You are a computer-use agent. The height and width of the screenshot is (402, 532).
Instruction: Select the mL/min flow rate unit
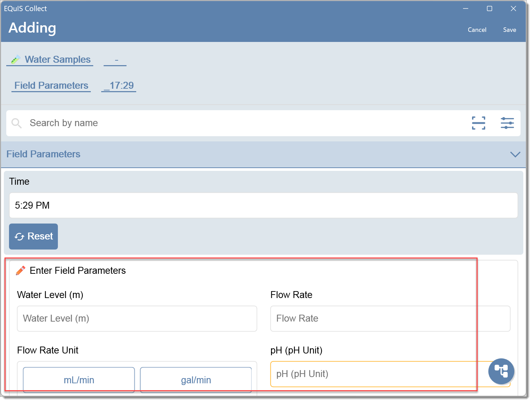point(79,380)
